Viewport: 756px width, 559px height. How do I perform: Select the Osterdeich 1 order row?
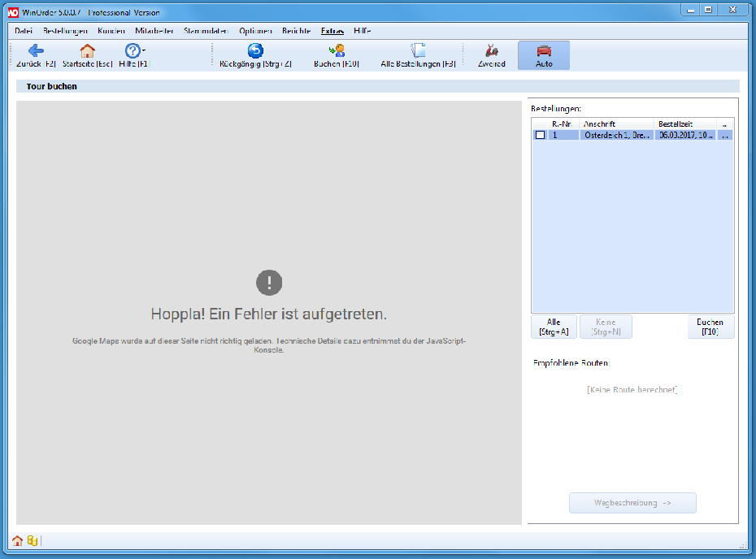(617, 136)
